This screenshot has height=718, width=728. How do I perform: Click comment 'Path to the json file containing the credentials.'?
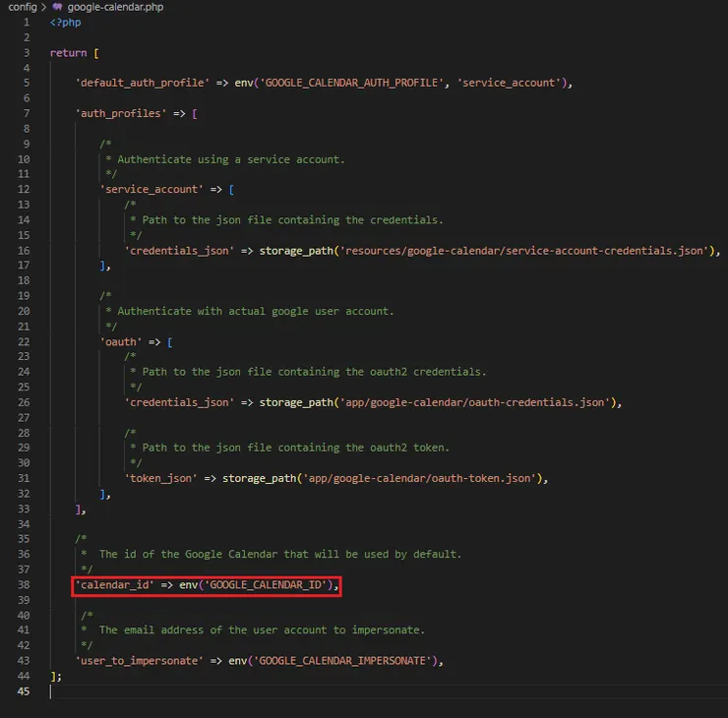(292, 220)
